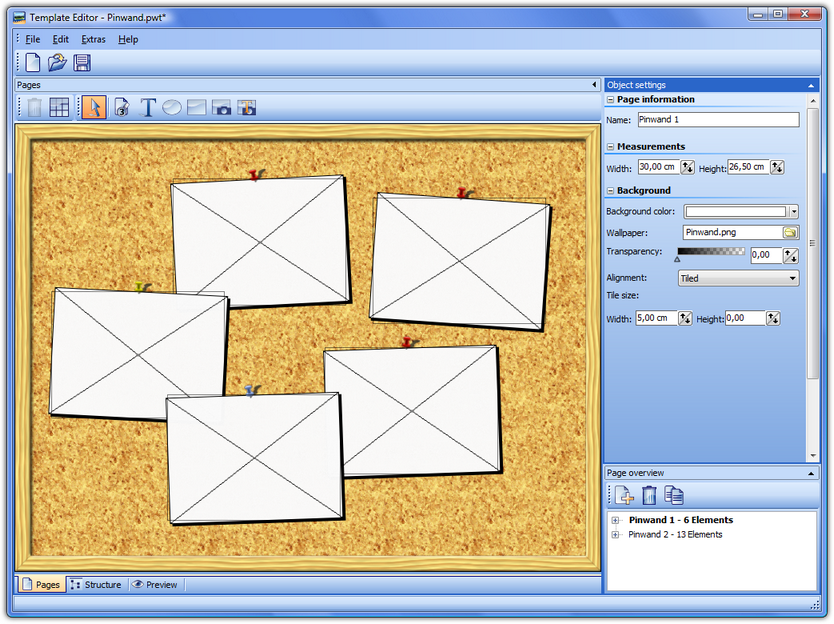Image resolution: width=834 pixels, height=624 pixels.
Task: Click the New template file icon
Action: 33,63
